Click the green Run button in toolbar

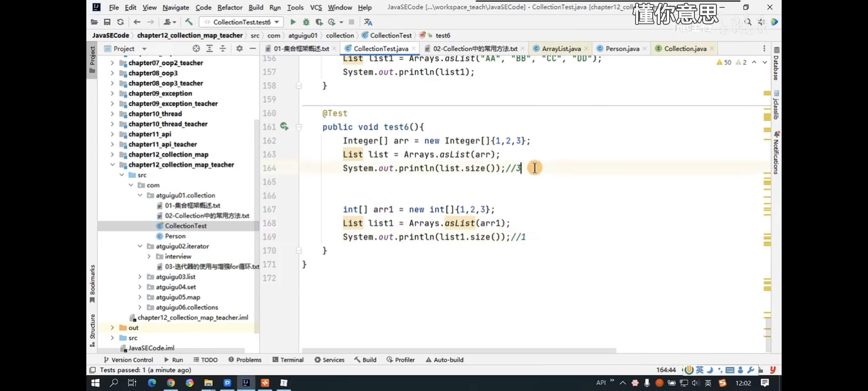pos(293,22)
